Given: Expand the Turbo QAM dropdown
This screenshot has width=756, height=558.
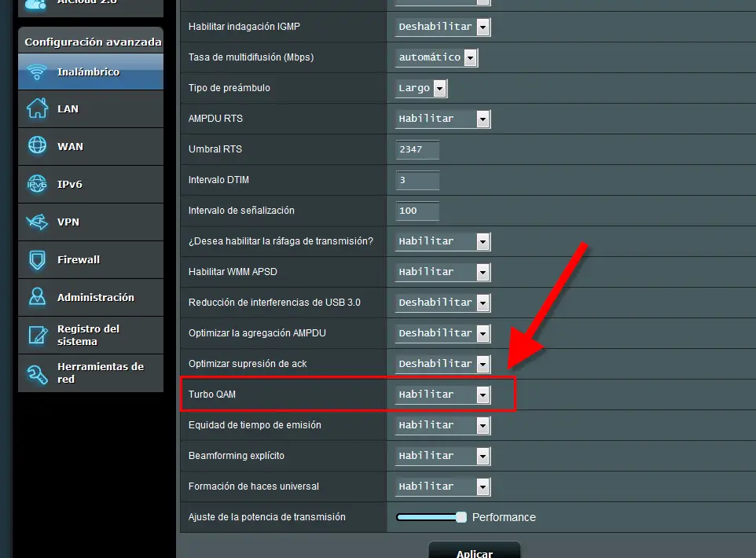Looking at the screenshot, I should 442,395.
